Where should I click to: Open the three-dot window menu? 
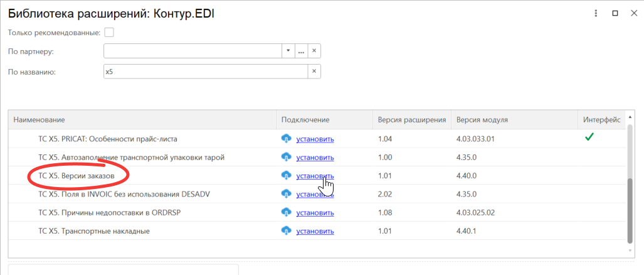[596, 14]
